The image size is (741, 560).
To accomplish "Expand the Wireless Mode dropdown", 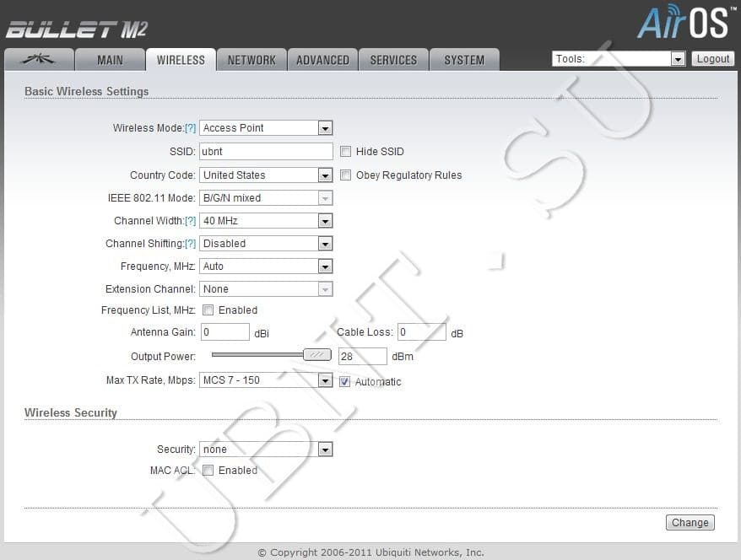I will tap(266, 128).
